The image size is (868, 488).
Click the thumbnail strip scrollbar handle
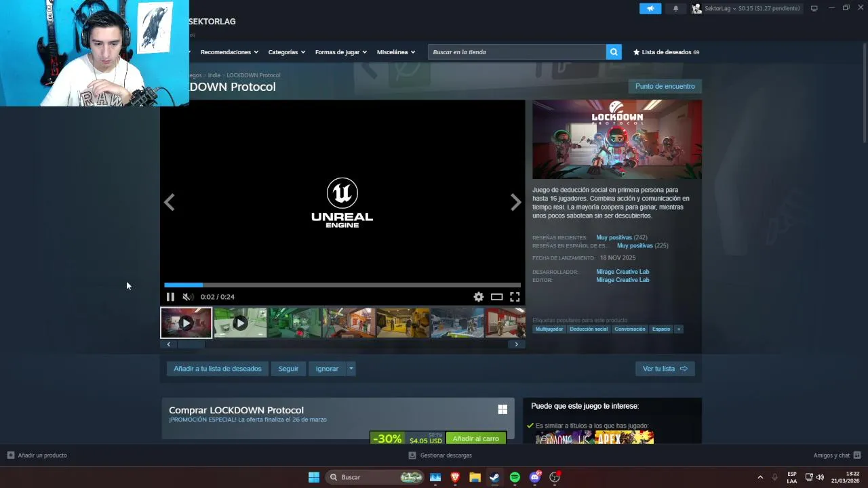click(x=191, y=344)
